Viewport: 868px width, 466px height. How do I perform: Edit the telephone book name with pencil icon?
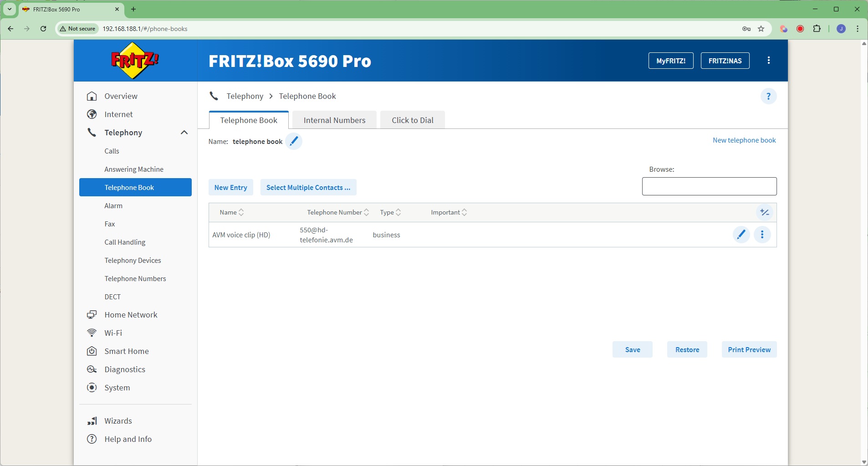coord(294,141)
